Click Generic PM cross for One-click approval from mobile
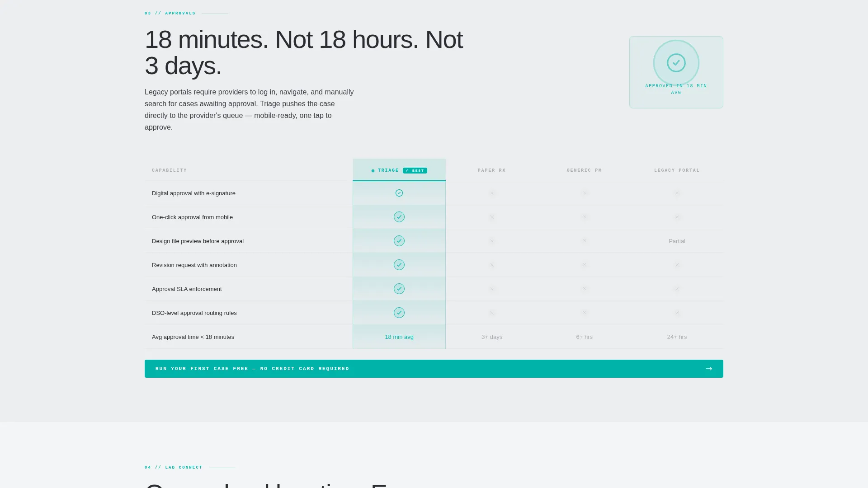The height and width of the screenshot is (488, 868). pos(585,217)
